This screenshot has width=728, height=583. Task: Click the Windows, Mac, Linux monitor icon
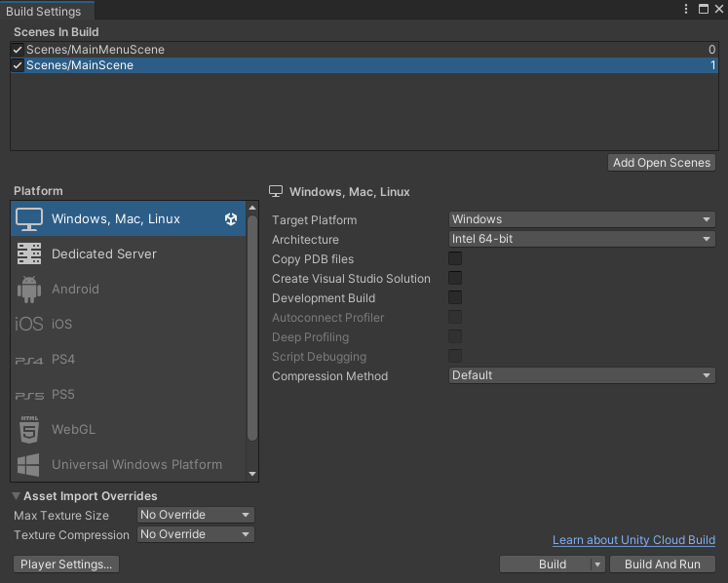click(29, 218)
